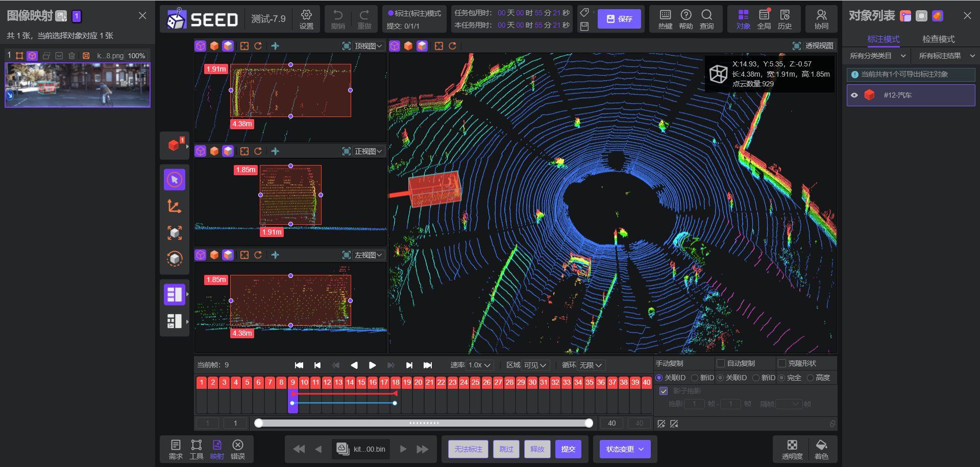Viewport: 980px width, 467px height.
Task: Click the 保存 save button
Action: tap(619, 19)
